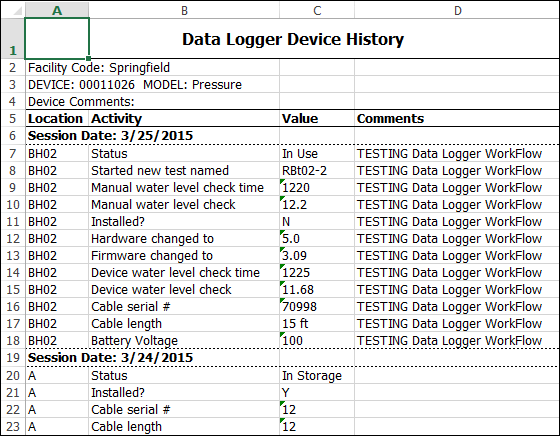This screenshot has height=436, width=560.
Task: Click the Battery Voltage activity cell
Action: (x=184, y=341)
